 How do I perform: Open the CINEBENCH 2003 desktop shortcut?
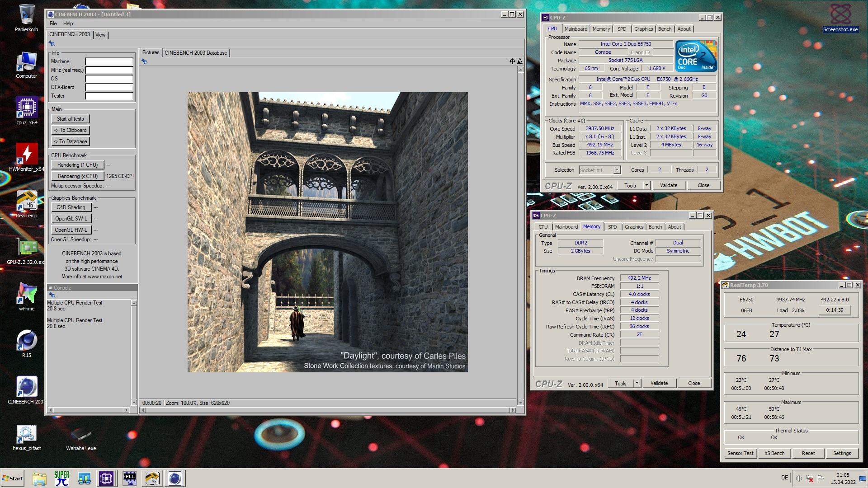point(26,390)
